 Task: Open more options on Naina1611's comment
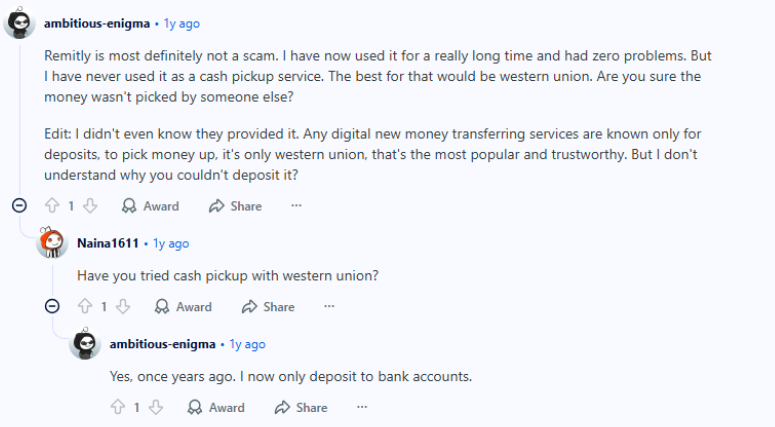[329, 307]
